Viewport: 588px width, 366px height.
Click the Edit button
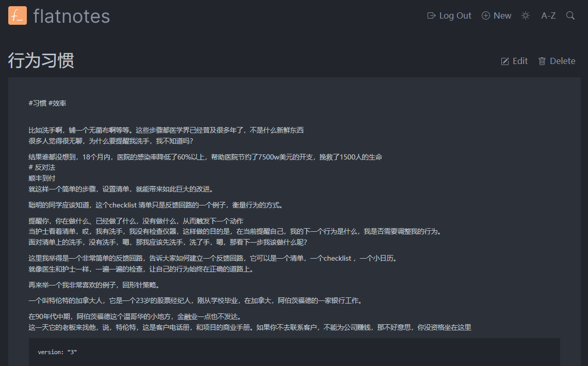pyautogui.click(x=514, y=61)
